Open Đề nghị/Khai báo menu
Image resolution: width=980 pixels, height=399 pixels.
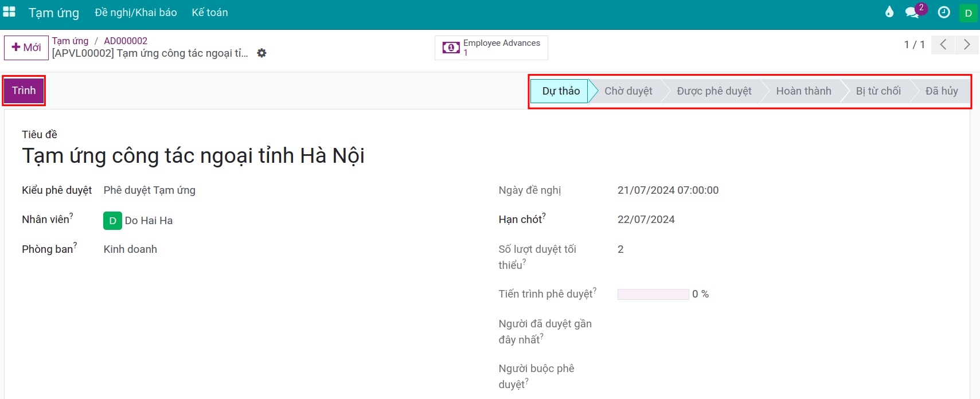[x=136, y=13]
